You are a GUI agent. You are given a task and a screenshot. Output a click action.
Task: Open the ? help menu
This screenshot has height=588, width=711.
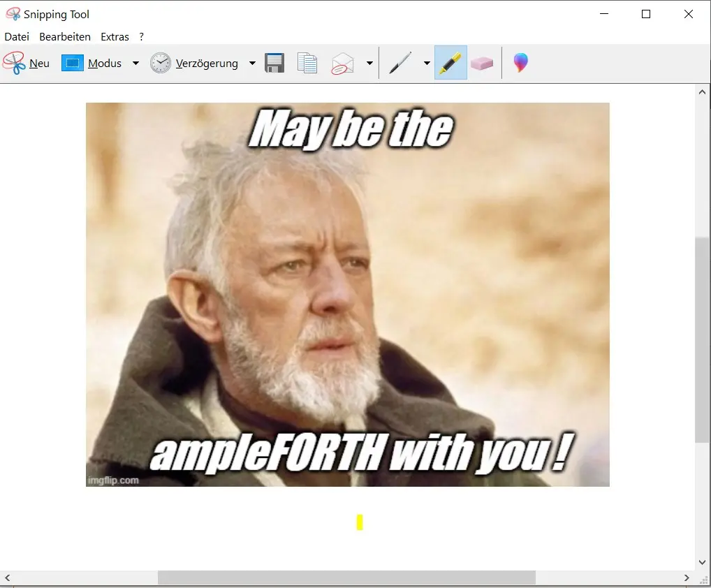pos(142,37)
